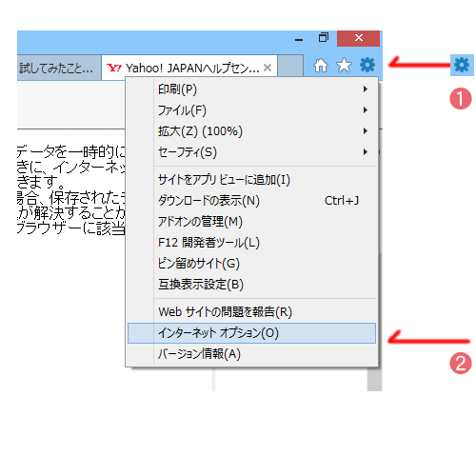Image resolution: width=476 pixels, height=476 pixels.
Task: Select the Yahoo! JAPANヘルプセン tab
Action: 189,68
